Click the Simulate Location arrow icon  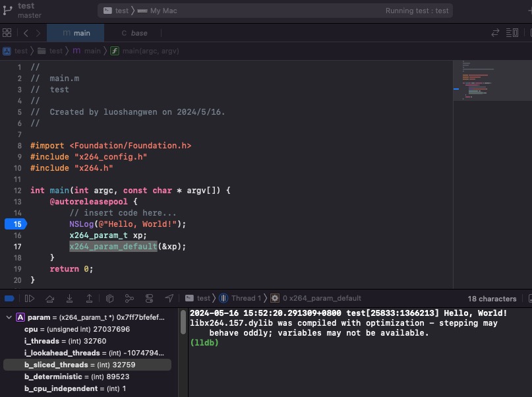[169, 299]
